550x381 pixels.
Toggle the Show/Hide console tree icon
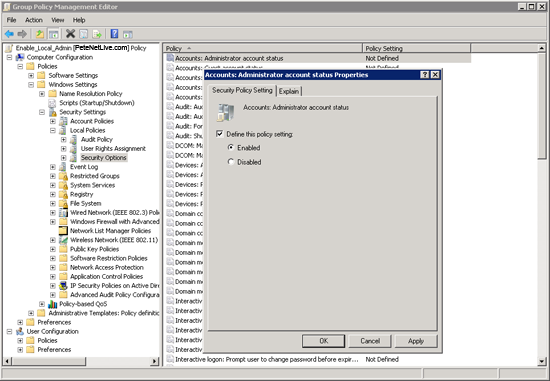[x=53, y=34]
